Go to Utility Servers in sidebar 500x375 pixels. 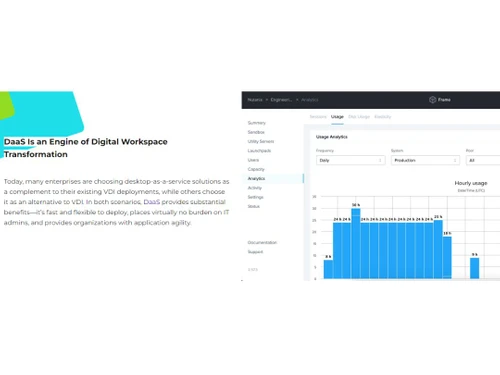click(x=261, y=141)
